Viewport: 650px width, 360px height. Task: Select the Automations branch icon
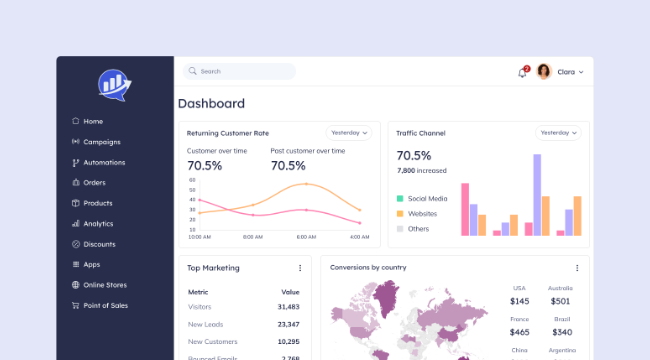tap(75, 163)
